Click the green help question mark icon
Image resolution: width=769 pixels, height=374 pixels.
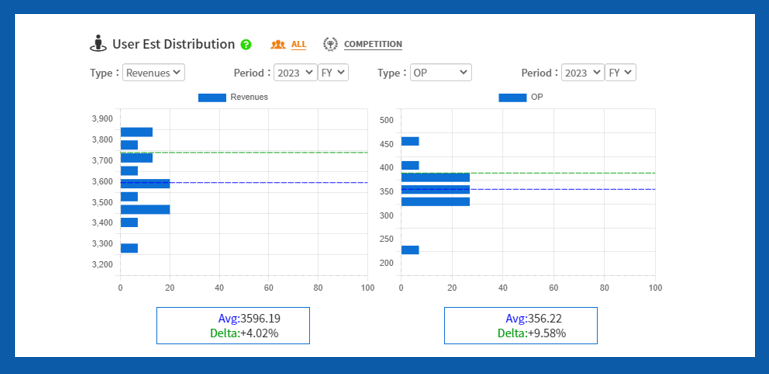point(246,45)
